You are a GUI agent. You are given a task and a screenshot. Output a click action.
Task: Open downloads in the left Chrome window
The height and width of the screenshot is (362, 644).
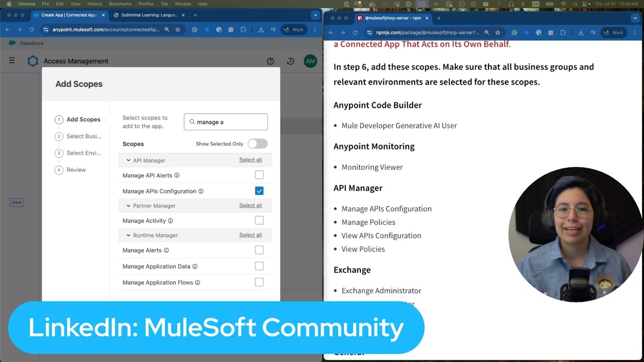[x=261, y=30]
